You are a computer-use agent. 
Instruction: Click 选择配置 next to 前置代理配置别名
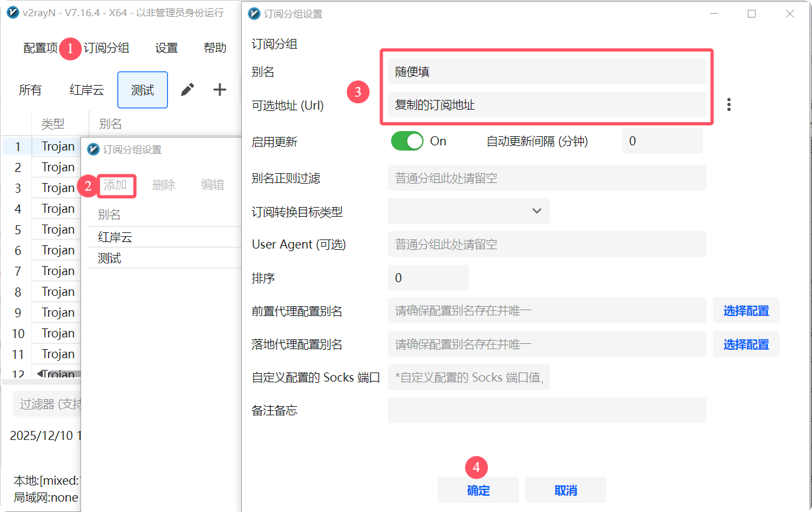point(746,310)
